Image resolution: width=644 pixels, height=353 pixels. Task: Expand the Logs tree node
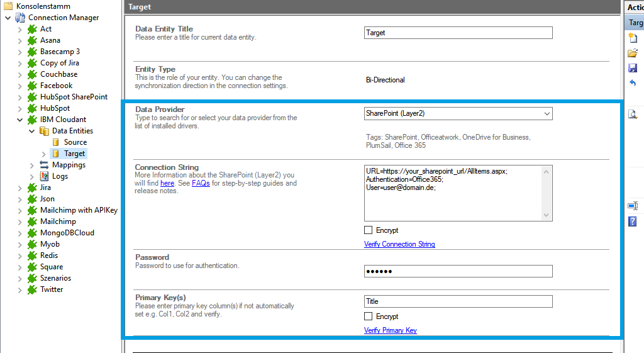tap(32, 176)
